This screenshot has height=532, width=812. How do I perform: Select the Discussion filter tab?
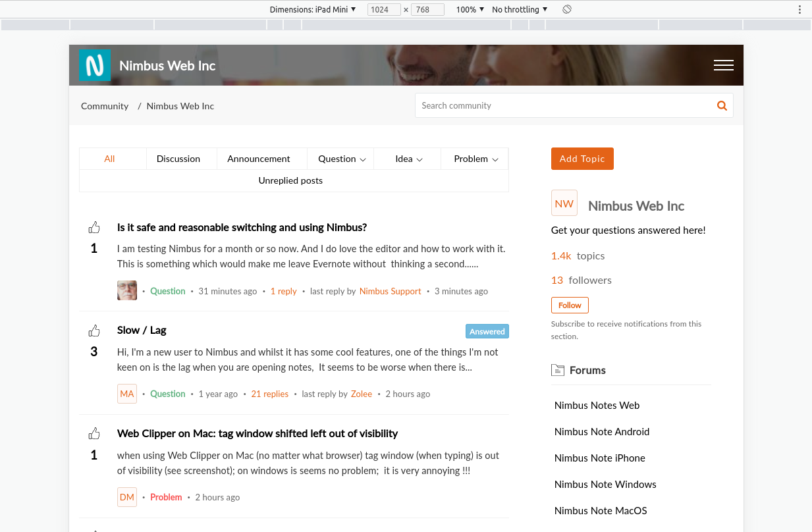(178, 159)
